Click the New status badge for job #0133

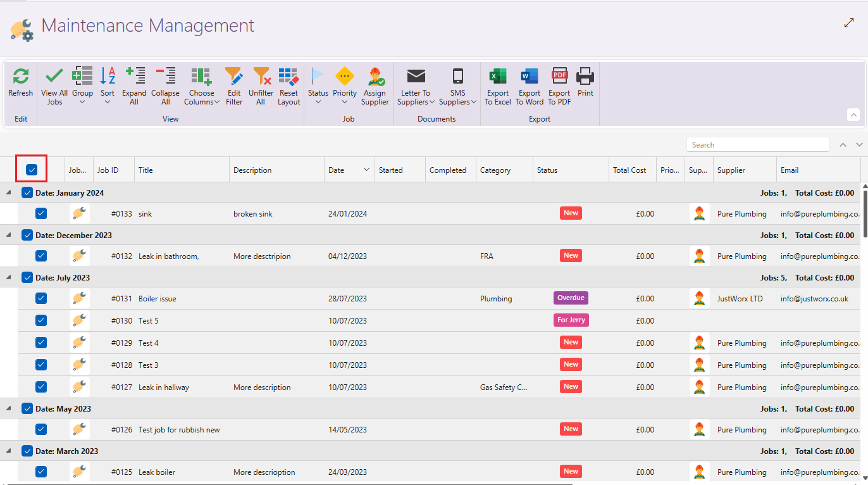coord(571,213)
